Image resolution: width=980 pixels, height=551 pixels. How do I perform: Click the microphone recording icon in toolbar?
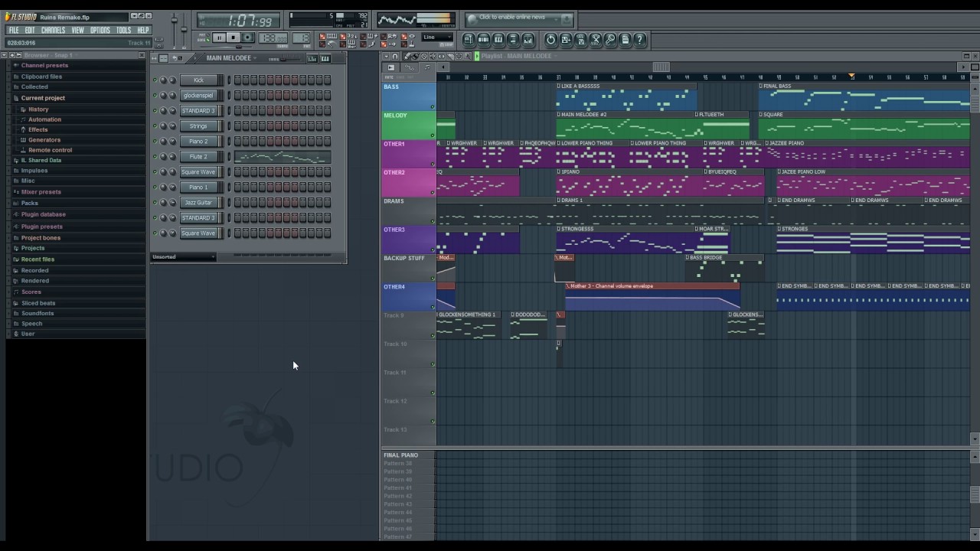(610, 40)
